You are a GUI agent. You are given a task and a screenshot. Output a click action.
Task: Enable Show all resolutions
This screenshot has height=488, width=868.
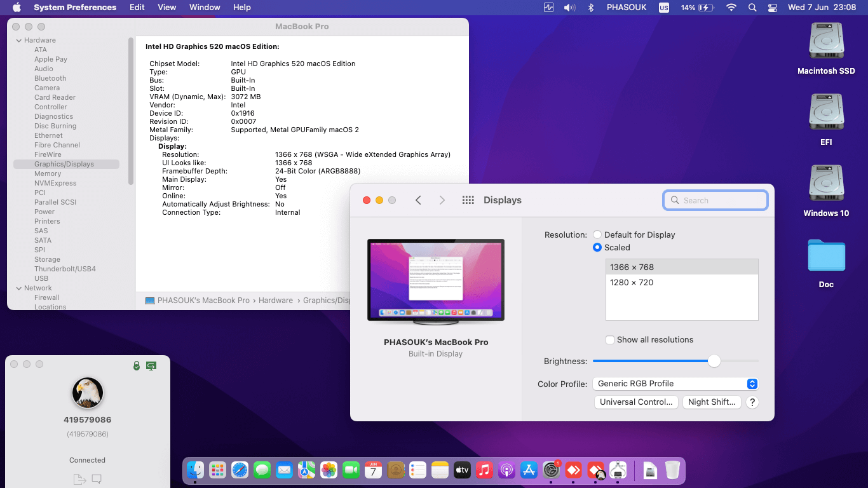tap(610, 339)
